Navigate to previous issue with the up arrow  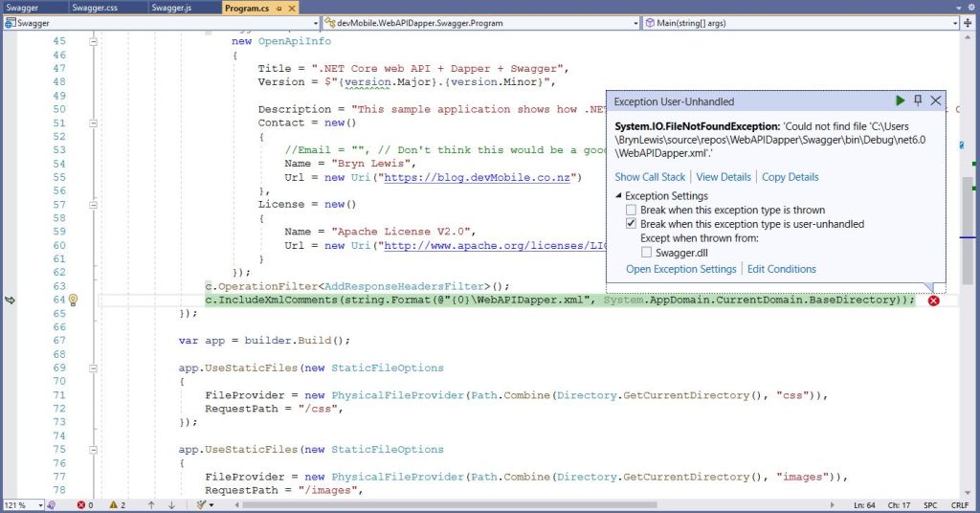coord(151,504)
